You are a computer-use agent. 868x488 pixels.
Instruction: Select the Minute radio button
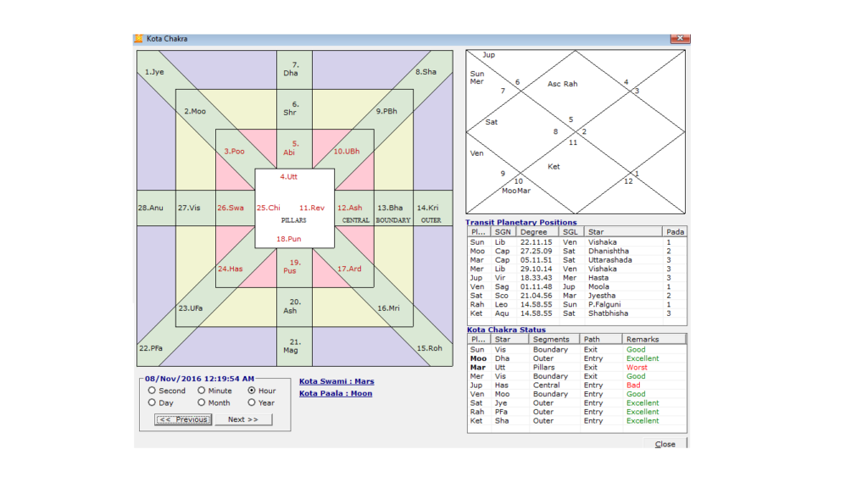[x=202, y=391]
